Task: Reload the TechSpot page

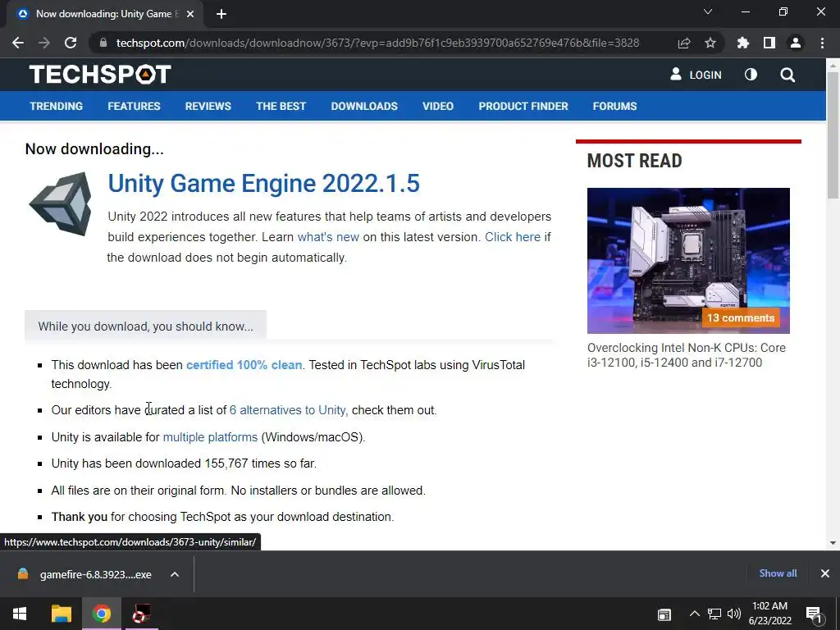Action: (x=71, y=43)
